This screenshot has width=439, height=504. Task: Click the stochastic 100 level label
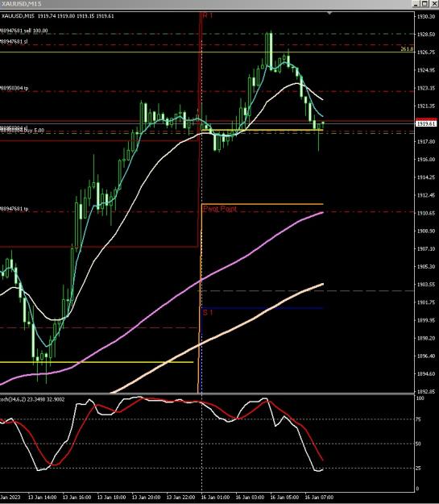click(x=420, y=398)
